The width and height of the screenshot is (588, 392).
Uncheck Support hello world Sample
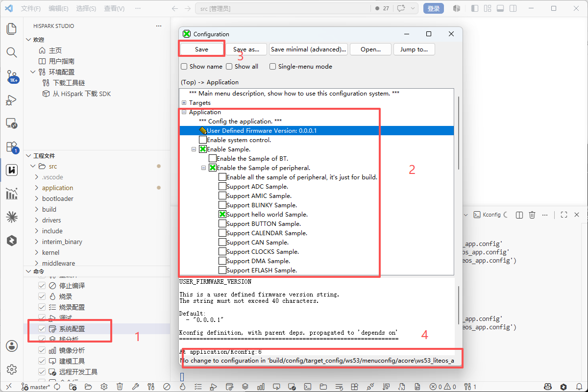pyautogui.click(x=222, y=214)
